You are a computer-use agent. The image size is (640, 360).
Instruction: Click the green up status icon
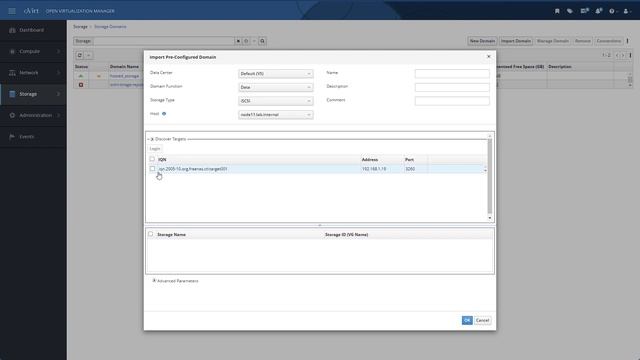(81, 76)
